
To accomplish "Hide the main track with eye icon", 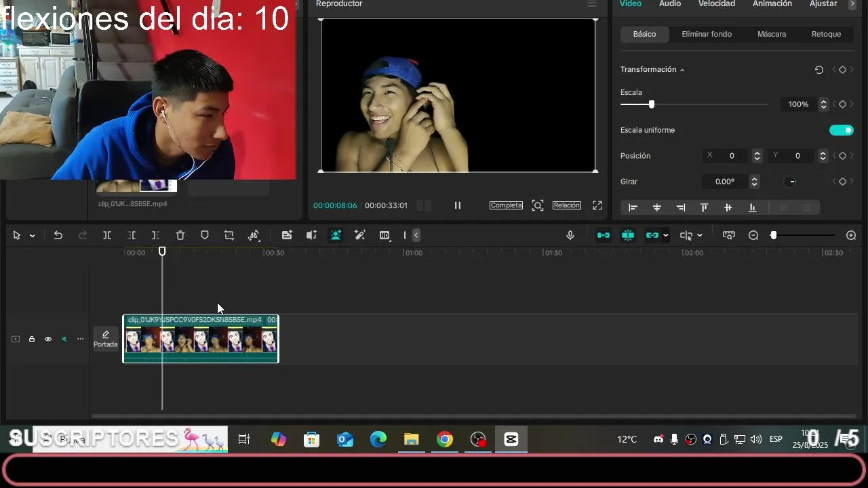I will [x=48, y=339].
